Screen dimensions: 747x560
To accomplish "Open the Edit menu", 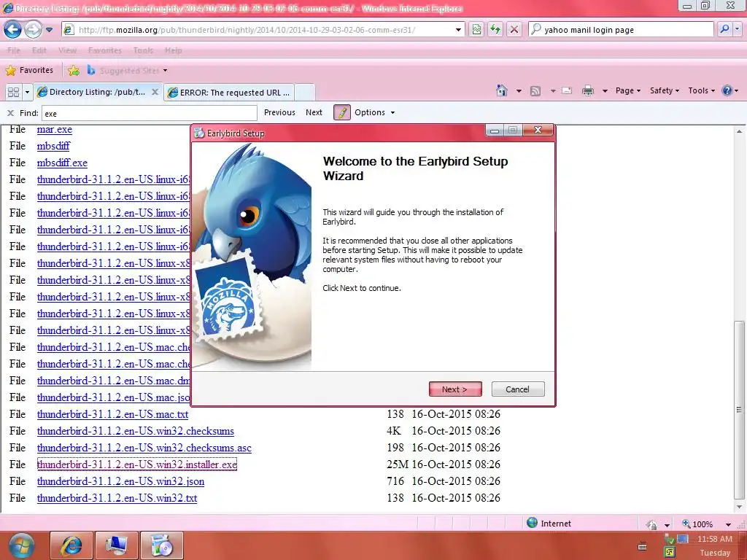I will click(39, 50).
